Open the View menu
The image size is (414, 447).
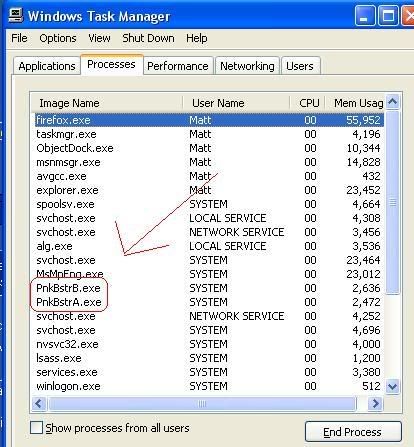(x=99, y=38)
